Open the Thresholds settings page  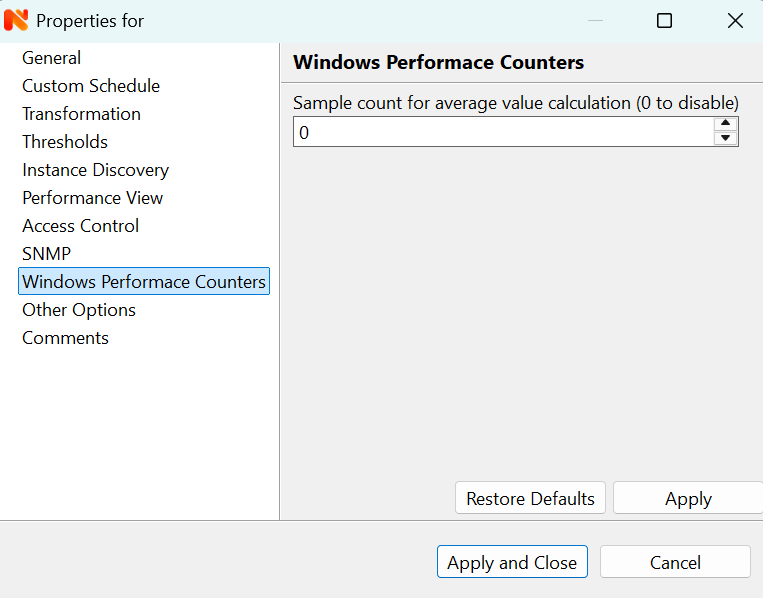point(65,142)
